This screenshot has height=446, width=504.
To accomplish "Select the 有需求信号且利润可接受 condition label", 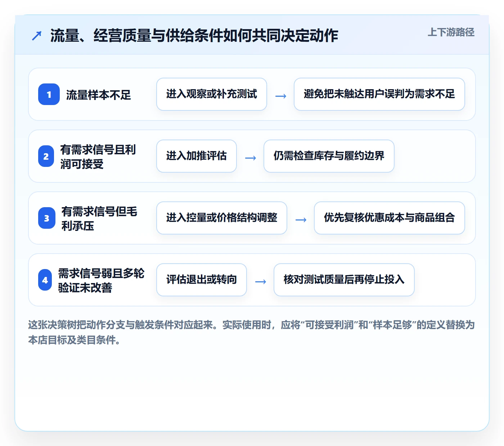I will tap(98, 156).
